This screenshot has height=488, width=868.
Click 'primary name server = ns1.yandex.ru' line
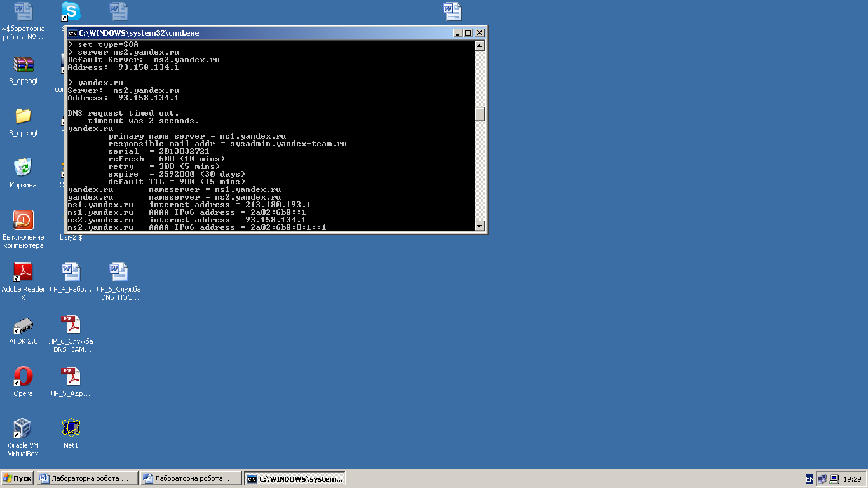point(197,136)
